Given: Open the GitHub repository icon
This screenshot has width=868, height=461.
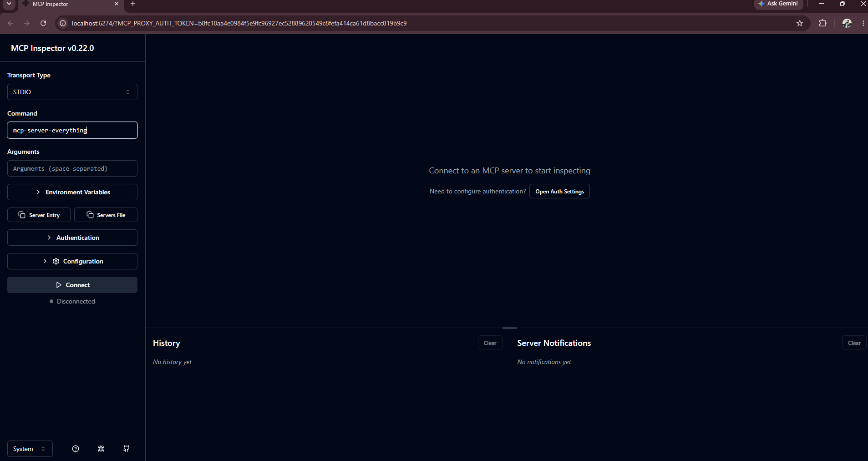Looking at the screenshot, I should (x=127, y=449).
